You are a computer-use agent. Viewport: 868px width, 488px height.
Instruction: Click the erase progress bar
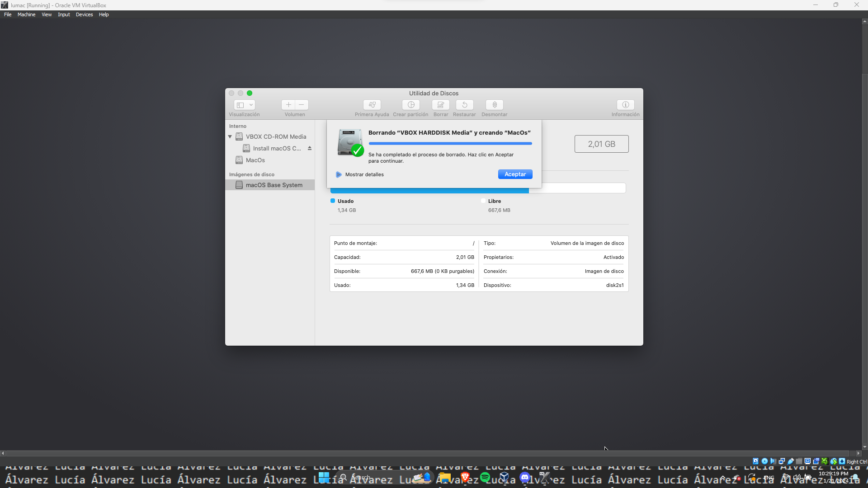point(450,144)
